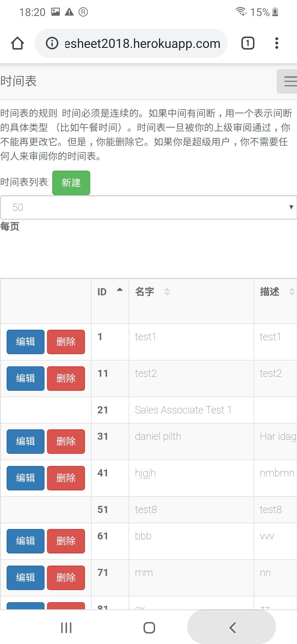Tap the browser home icon

click(17, 43)
